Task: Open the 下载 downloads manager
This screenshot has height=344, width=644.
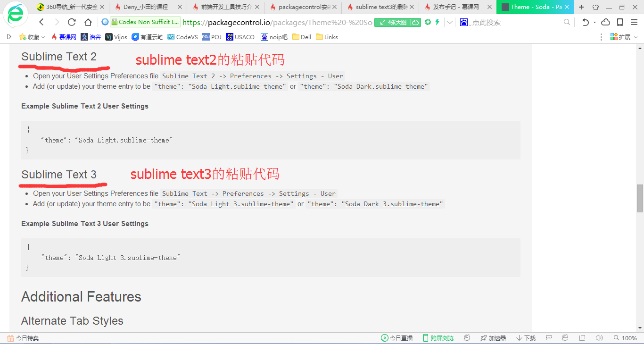Action: click(x=526, y=338)
